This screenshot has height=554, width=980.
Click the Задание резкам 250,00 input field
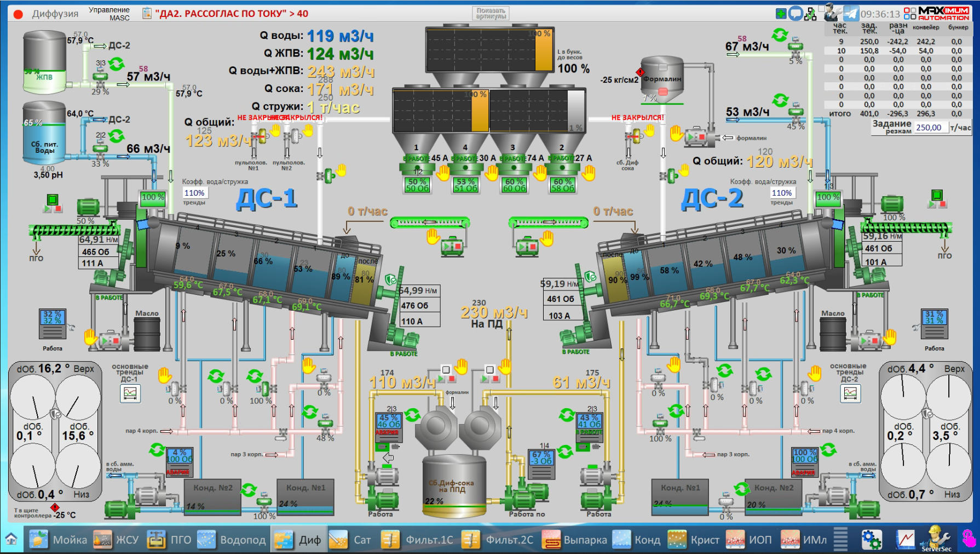pyautogui.click(x=929, y=128)
